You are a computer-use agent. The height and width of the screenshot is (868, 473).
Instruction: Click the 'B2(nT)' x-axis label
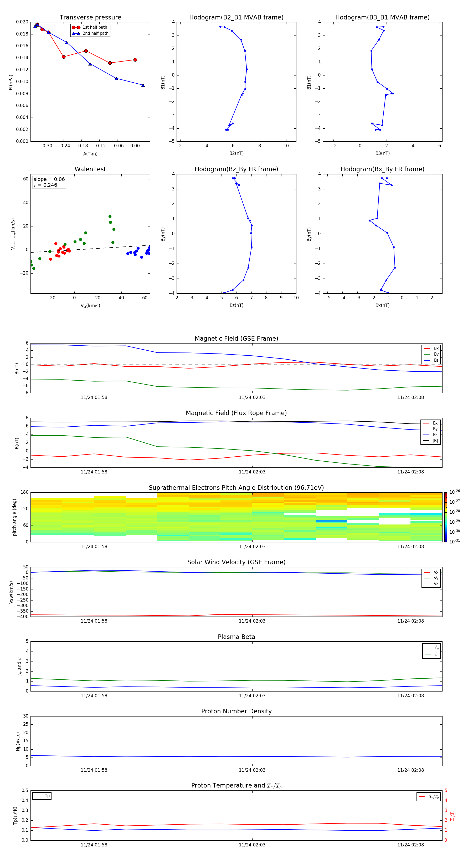(x=236, y=153)
